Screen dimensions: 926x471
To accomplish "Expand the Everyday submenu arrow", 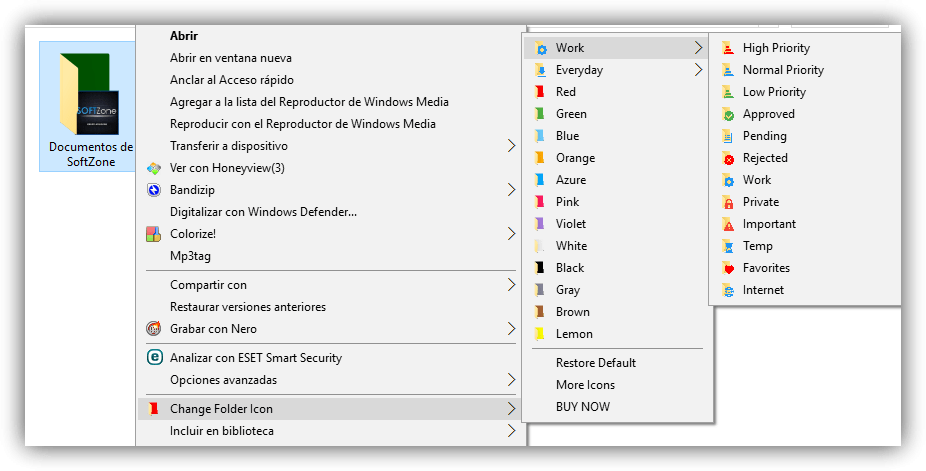I will tap(698, 70).
